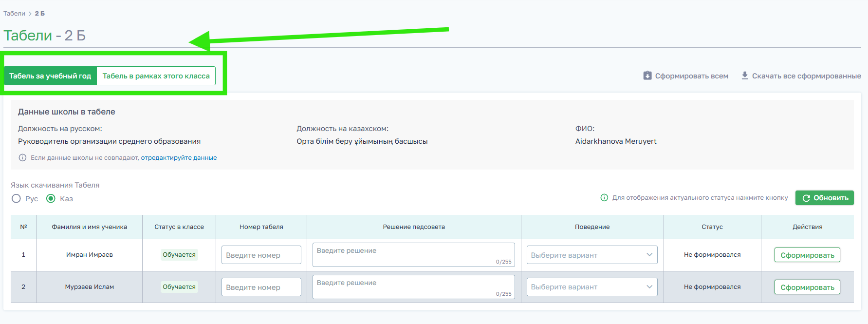Select the Рус language radio button
Viewport: 868px width, 324px height.
coord(17,199)
